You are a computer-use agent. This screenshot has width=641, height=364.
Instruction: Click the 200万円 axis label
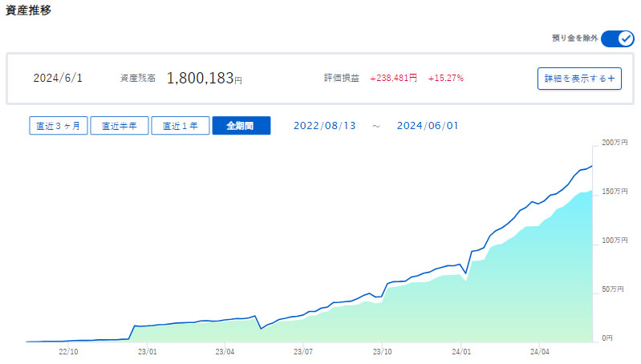click(x=615, y=143)
